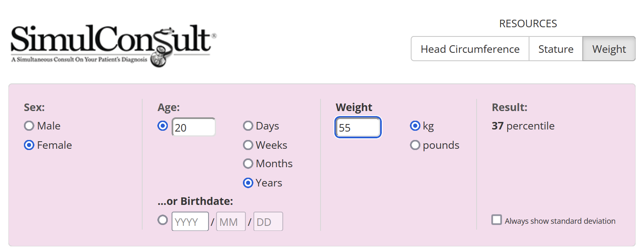
Task: Switch to the Head Circumference tab
Action: tap(470, 49)
